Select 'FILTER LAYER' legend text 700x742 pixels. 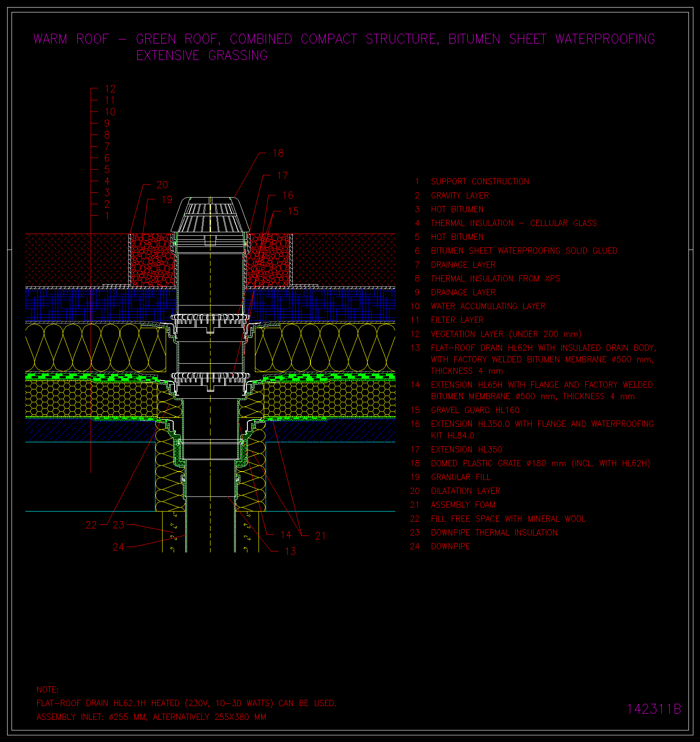click(x=457, y=320)
